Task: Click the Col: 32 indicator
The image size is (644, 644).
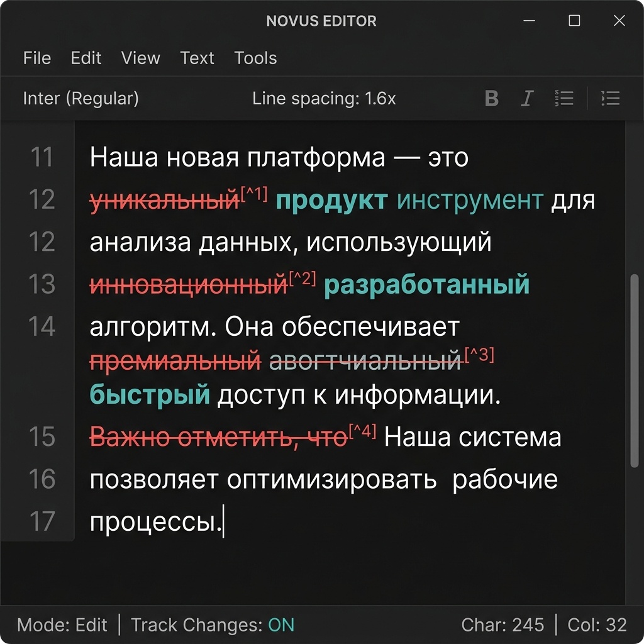Action: coord(597,625)
